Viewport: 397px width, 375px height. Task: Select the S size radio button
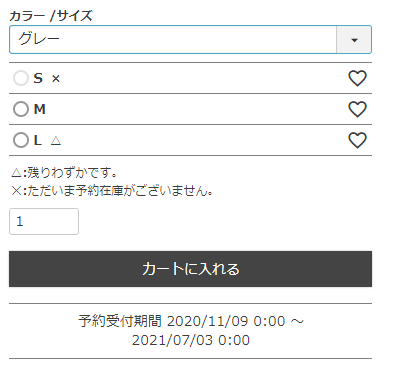tap(21, 78)
